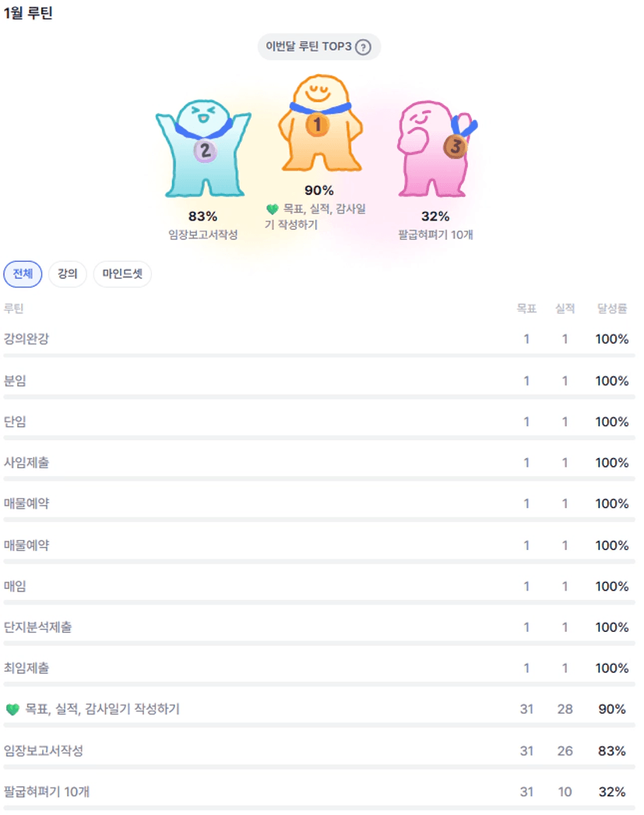Click green heart icon in routine list

click(x=12, y=709)
